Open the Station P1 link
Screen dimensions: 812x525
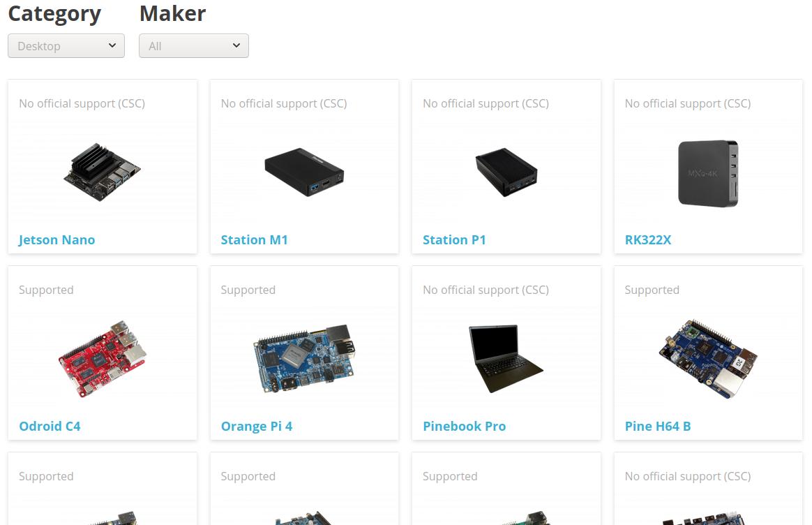(x=454, y=240)
